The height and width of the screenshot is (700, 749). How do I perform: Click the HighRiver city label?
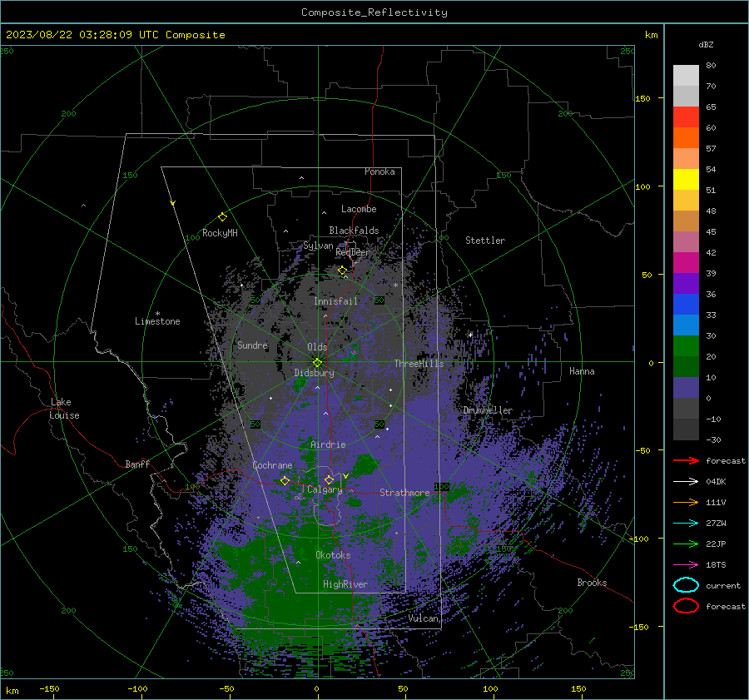[x=345, y=584]
